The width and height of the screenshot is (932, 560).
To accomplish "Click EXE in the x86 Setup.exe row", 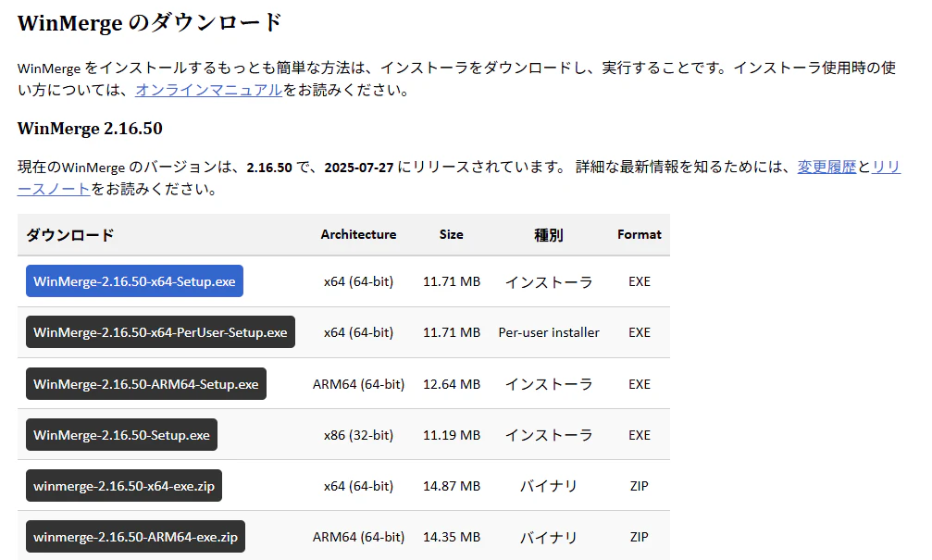I will [x=639, y=435].
